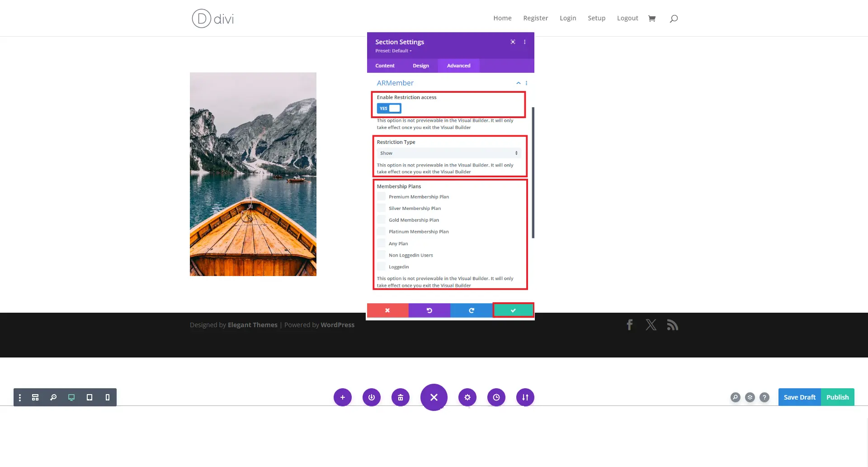
Task: Select the desktop view icon
Action: pyautogui.click(x=71, y=397)
